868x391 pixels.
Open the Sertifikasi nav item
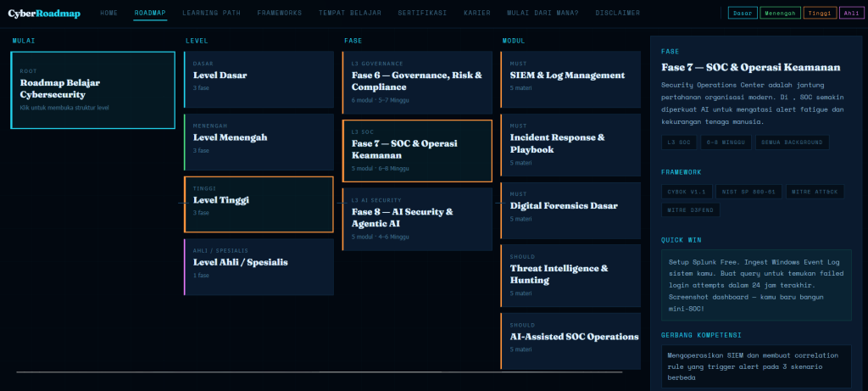422,13
